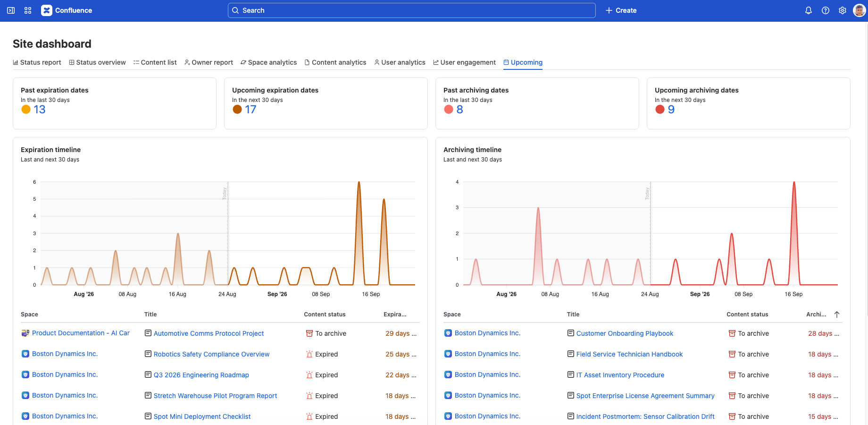Click page icon beside Incident Postmortem: Sensor Calibration Drift
Viewport: 868px width, 425px height.
pos(571,416)
